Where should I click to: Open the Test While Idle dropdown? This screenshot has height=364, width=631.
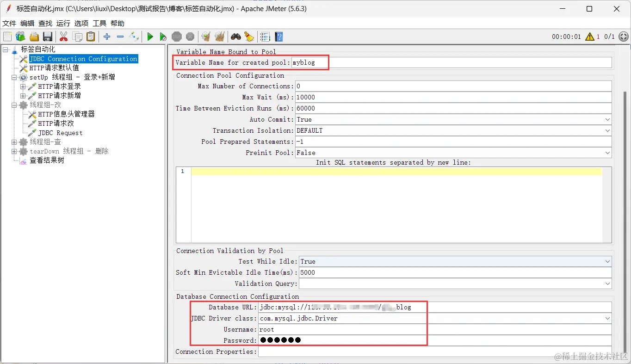point(607,261)
